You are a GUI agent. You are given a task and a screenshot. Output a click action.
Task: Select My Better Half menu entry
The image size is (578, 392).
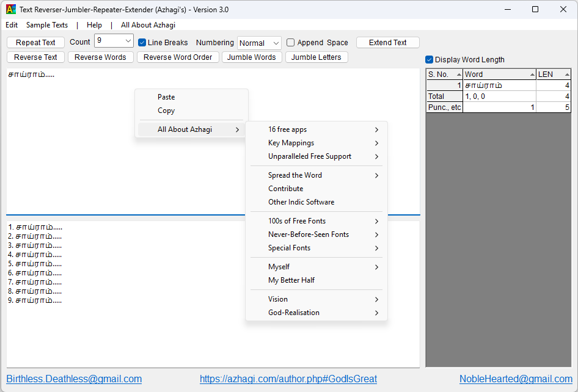(x=316, y=280)
